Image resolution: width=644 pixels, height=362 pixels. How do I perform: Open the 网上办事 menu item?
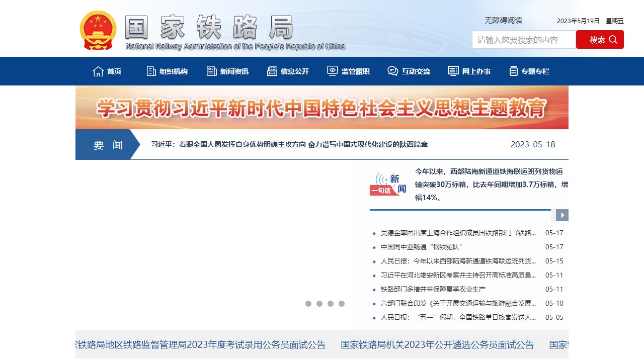pyautogui.click(x=476, y=71)
